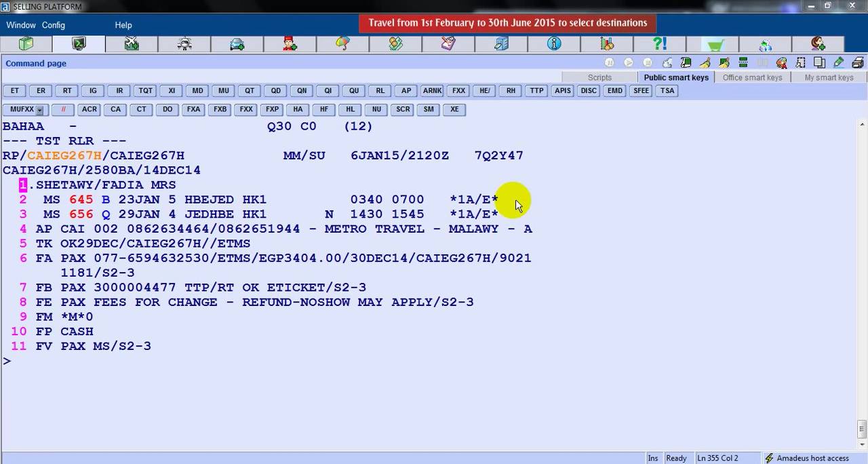The height and width of the screenshot is (464, 868).
Task: Open the green book module icon
Action: pyautogui.click(x=26, y=44)
